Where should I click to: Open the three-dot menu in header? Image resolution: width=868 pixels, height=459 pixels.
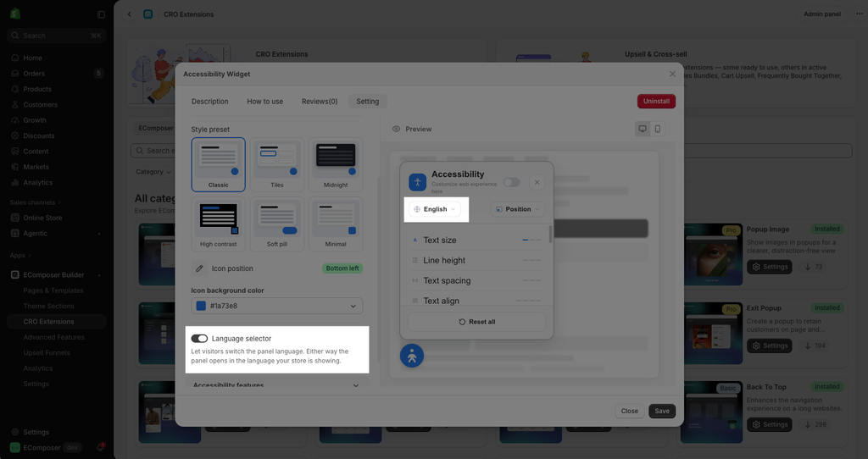pyautogui.click(x=859, y=14)
